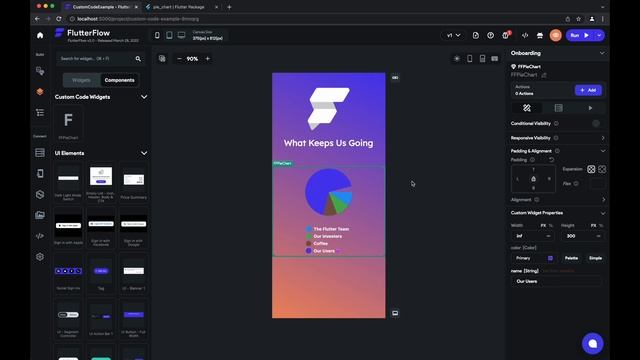Click the Primary color swatch
640x360 pixels.
[x=550, y=258]
